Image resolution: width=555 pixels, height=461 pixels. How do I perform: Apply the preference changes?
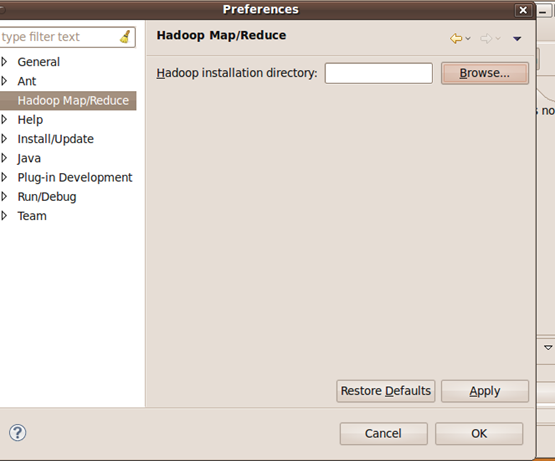[485, 391]
